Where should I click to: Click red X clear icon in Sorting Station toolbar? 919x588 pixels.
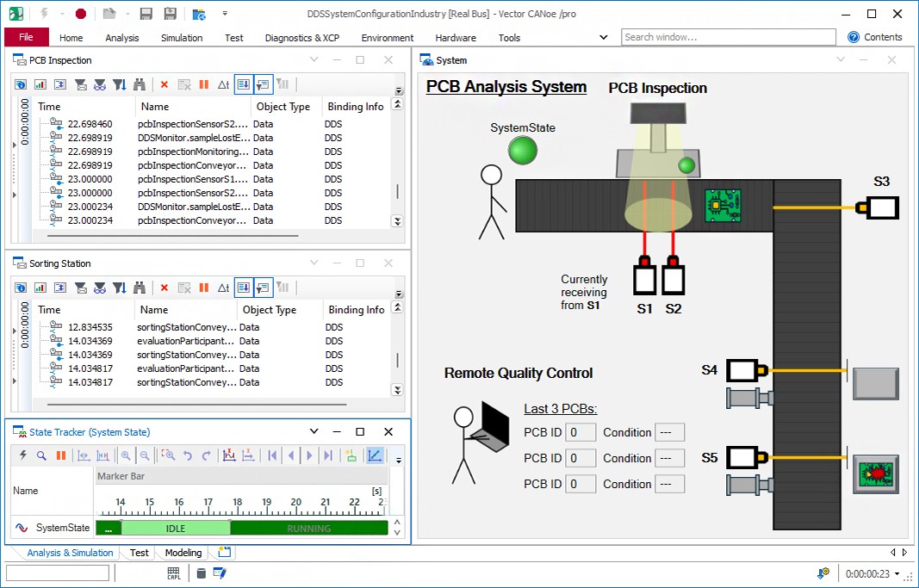point(164,288)
